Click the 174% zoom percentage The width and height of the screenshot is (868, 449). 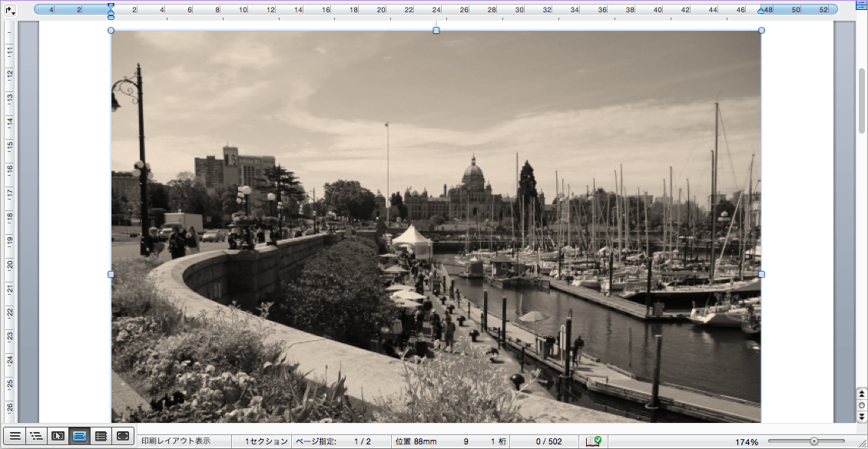[x=746, y=442]
